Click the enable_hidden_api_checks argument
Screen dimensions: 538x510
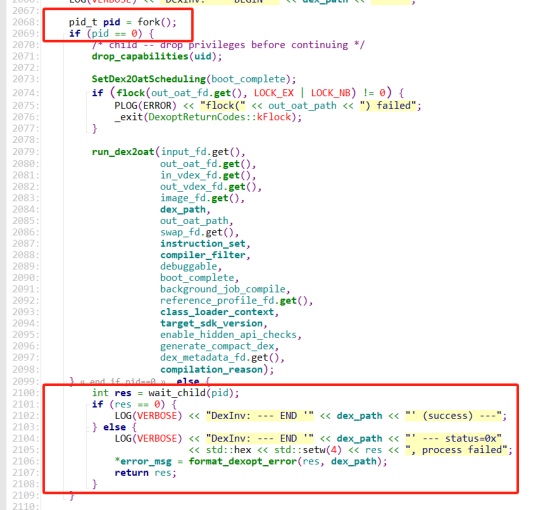click(x=229, y=335)
